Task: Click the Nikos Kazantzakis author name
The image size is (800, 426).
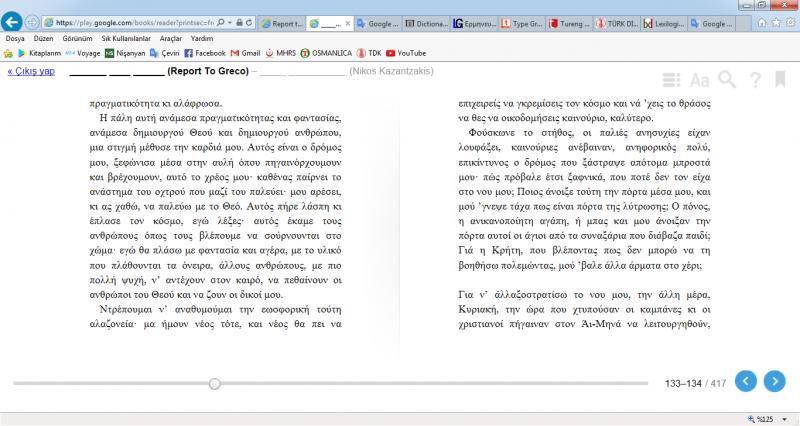Action: tap(391, 71)
